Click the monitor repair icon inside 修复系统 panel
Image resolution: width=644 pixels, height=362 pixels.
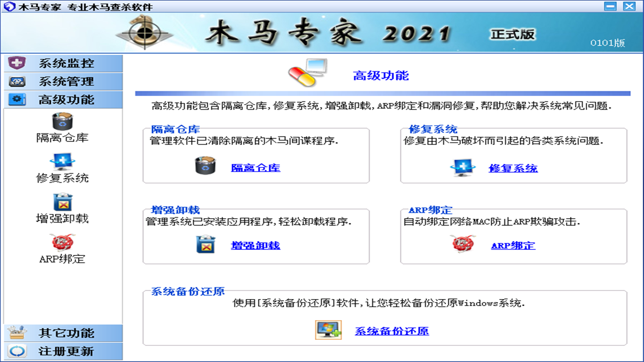pyautogui.click(x=461, y=167)
